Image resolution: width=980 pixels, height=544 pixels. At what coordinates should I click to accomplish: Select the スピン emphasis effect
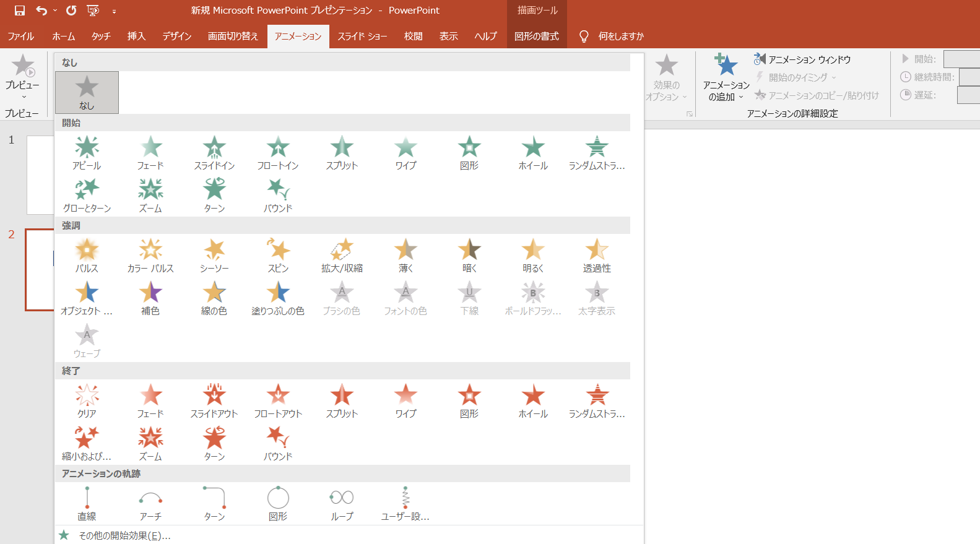[278, 255]
